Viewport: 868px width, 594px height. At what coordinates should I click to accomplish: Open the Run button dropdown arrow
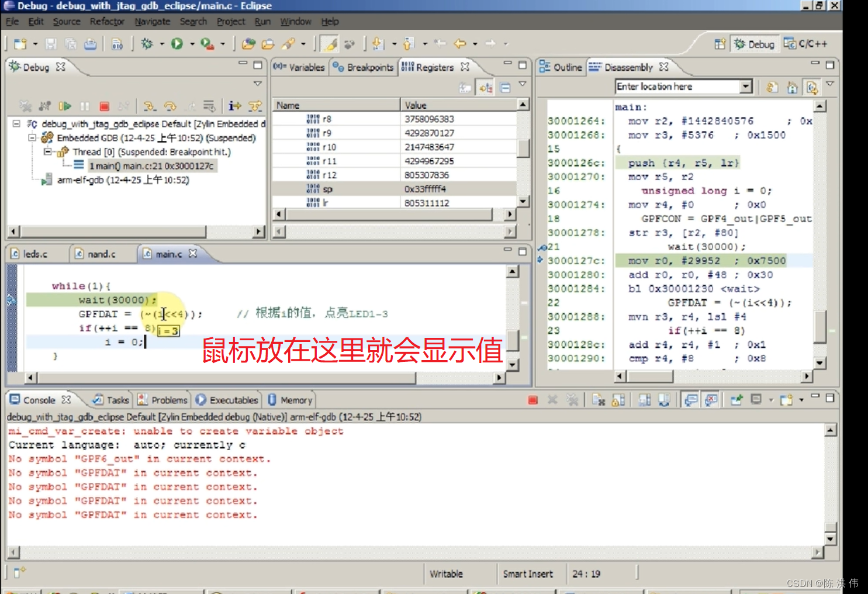click(x=192, y=44)
